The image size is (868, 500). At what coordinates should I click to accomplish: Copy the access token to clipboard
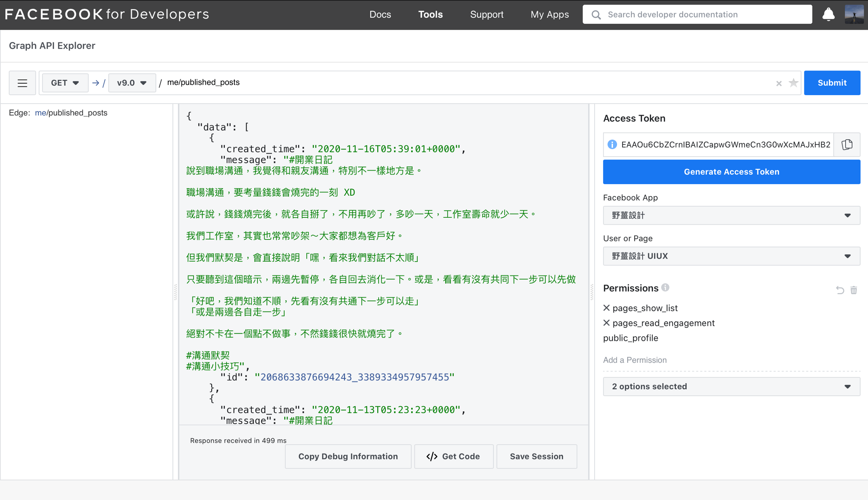[x=847, y=145]
